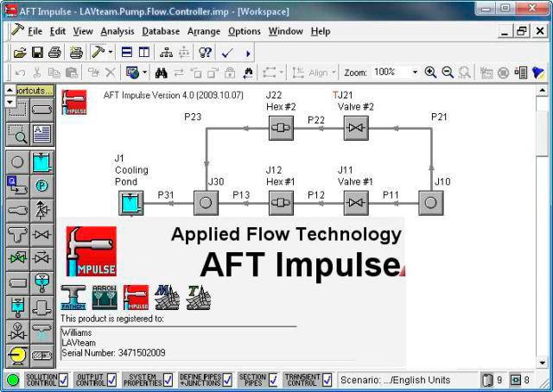Open the Arrange menu
Image resolution: width=553 pixels, height=392 pixels.
point(204,31)
